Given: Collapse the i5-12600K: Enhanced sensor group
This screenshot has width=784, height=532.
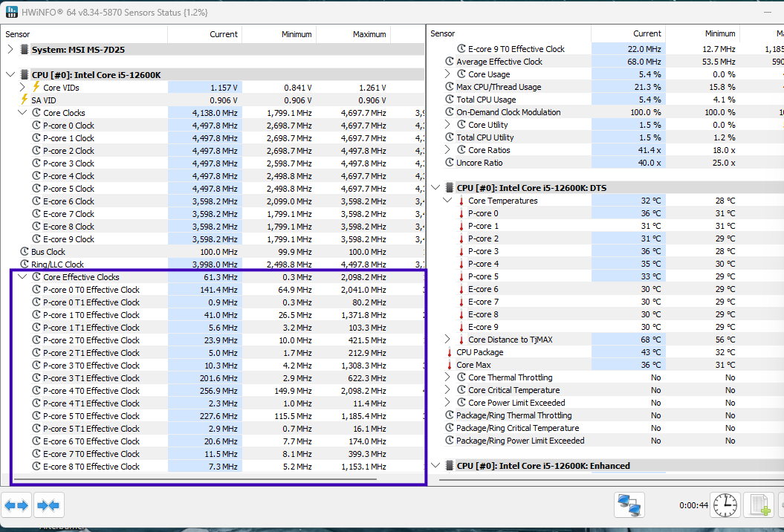Looking at the screenshot, I should pyautogui.click(x=435, y=465).
